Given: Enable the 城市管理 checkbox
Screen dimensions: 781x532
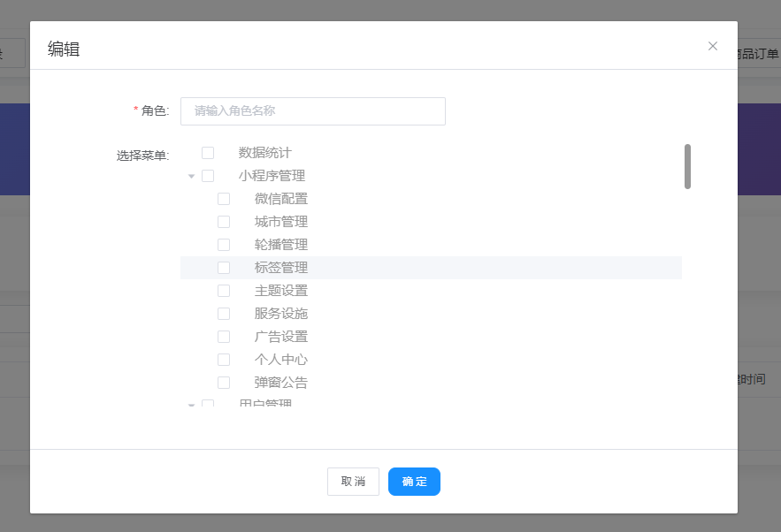Looking at the screenshot, I should pyautogui.click(x=224, y=222).
